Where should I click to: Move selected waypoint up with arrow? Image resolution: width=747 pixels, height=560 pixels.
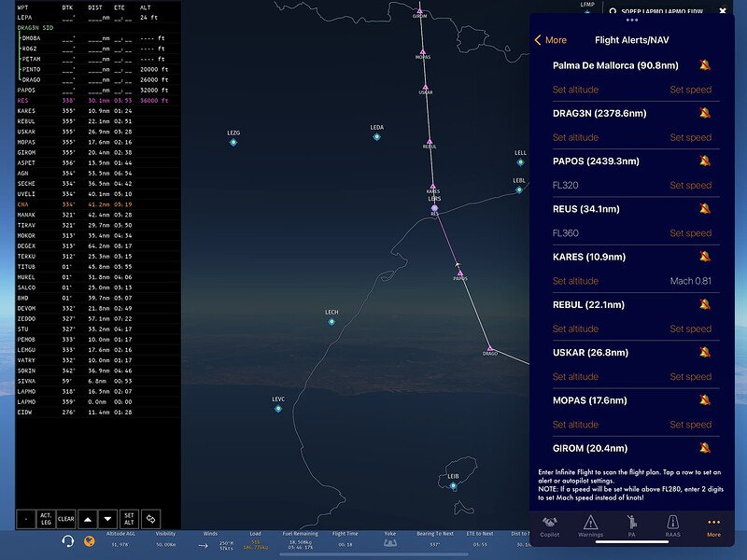pos(88,519)
